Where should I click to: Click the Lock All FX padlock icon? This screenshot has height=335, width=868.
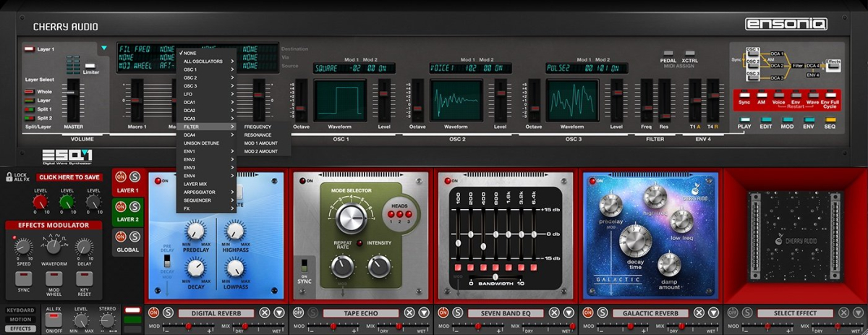tap(8, 177)
